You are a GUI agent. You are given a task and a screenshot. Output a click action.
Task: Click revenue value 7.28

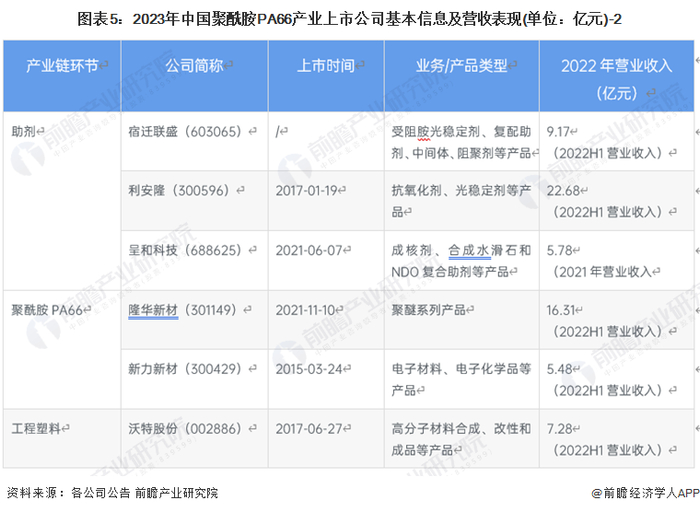[559, 429]
